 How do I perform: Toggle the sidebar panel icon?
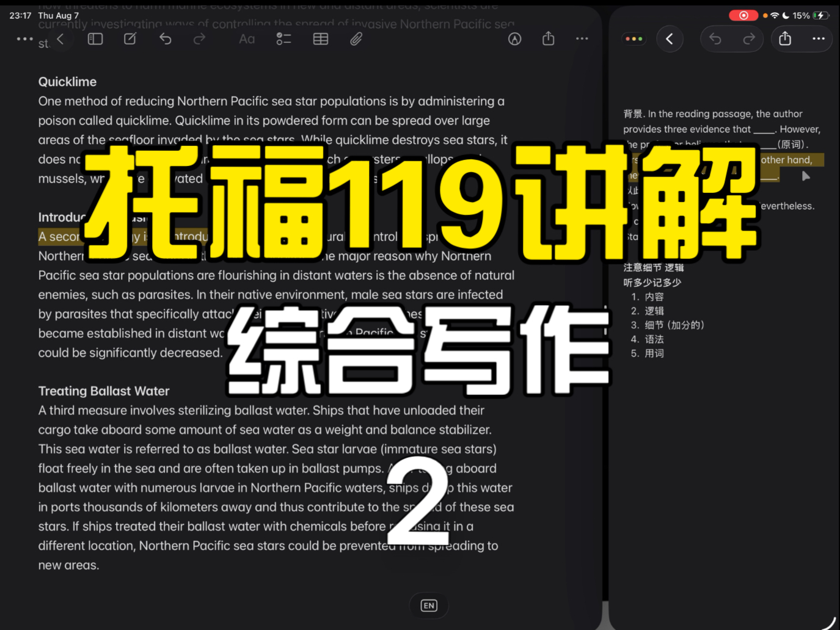click(95, 39)
